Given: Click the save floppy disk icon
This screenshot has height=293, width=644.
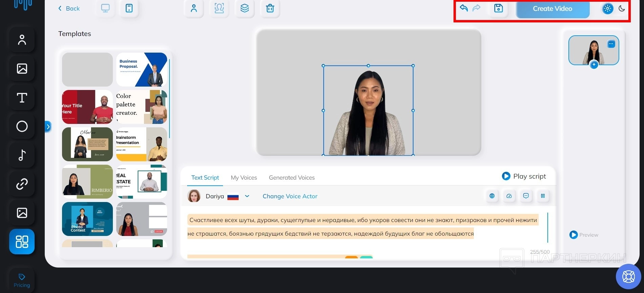Looking at the screenshot, I should coord(498,8).
